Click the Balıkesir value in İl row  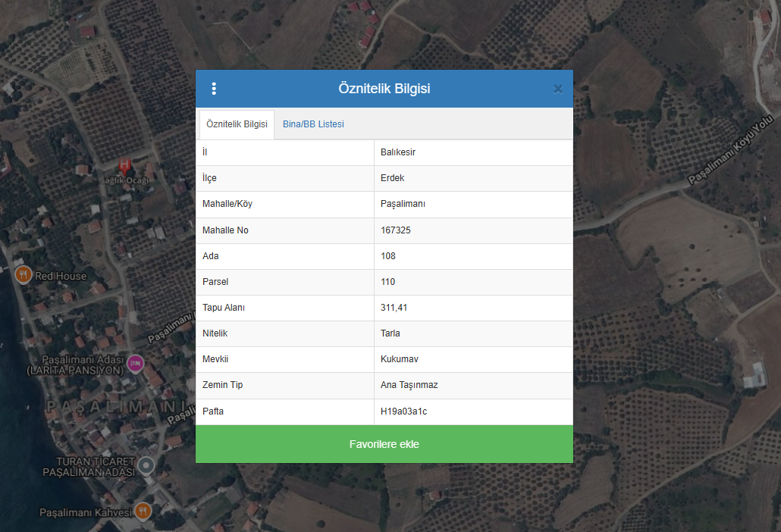pyautogui.click(x=398, y=152)
